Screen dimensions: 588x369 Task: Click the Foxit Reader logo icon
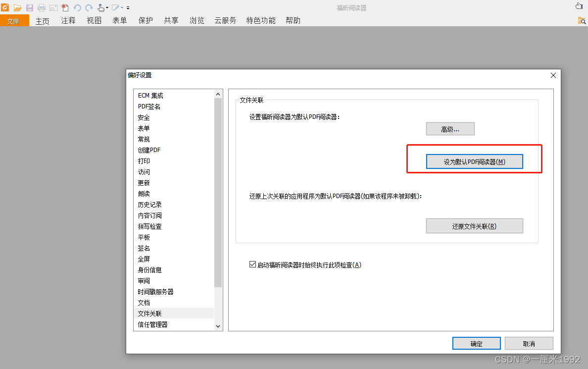[x=5, y=7]
